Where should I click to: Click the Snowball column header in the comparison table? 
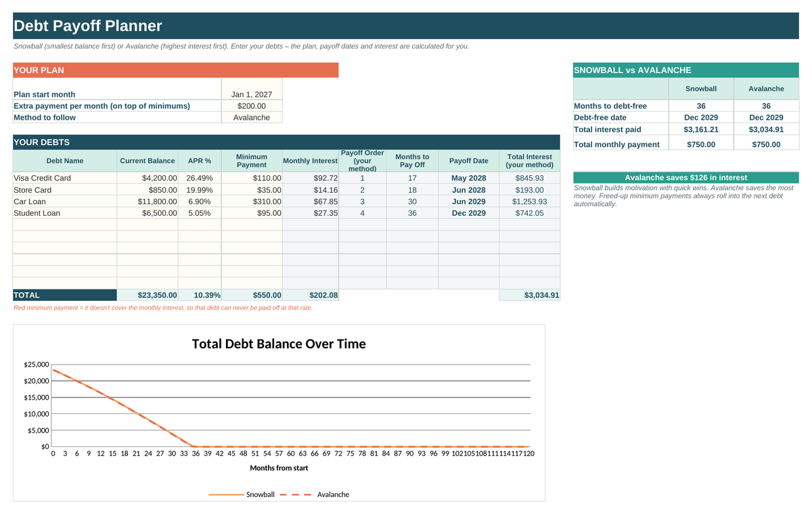(x=701, y=89)
